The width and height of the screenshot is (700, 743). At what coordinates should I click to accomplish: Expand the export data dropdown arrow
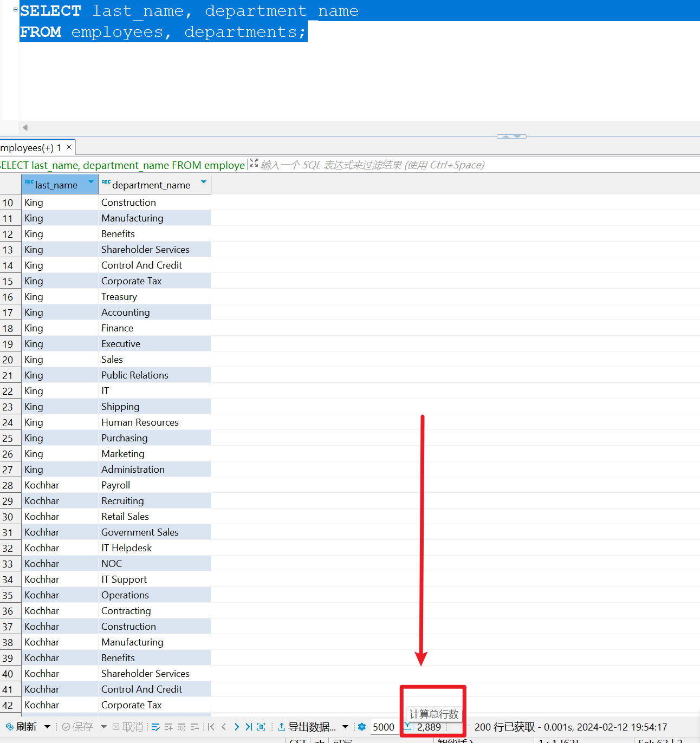345,727
